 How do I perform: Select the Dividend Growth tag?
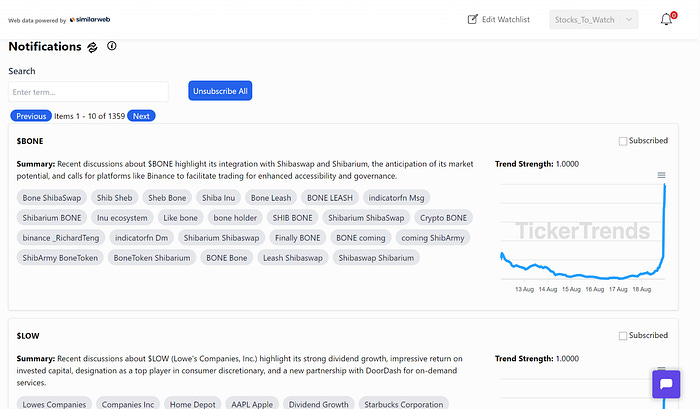318,404
